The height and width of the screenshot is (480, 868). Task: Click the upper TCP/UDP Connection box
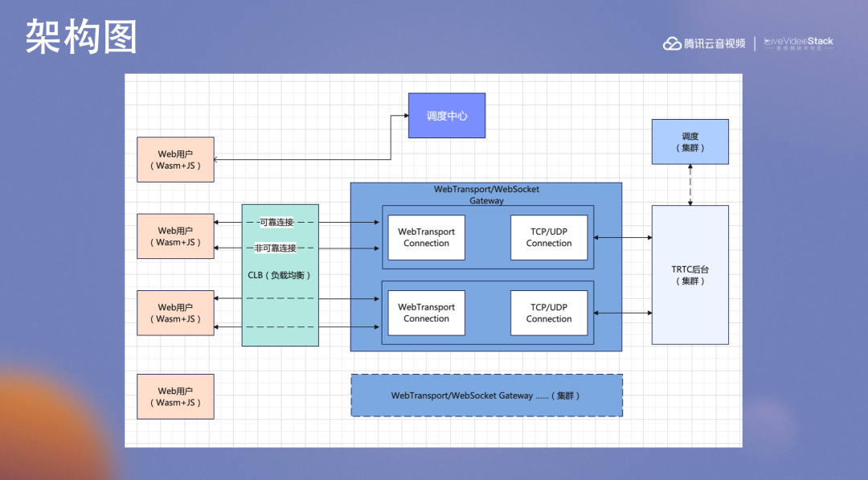click(549, 237)
